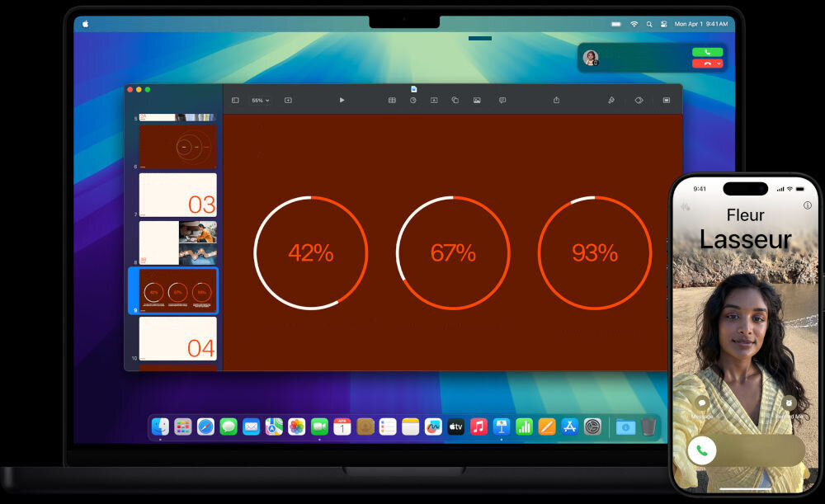Select the 93% circle chart
Screen dimensions: 825x504
tap(595, 253)
